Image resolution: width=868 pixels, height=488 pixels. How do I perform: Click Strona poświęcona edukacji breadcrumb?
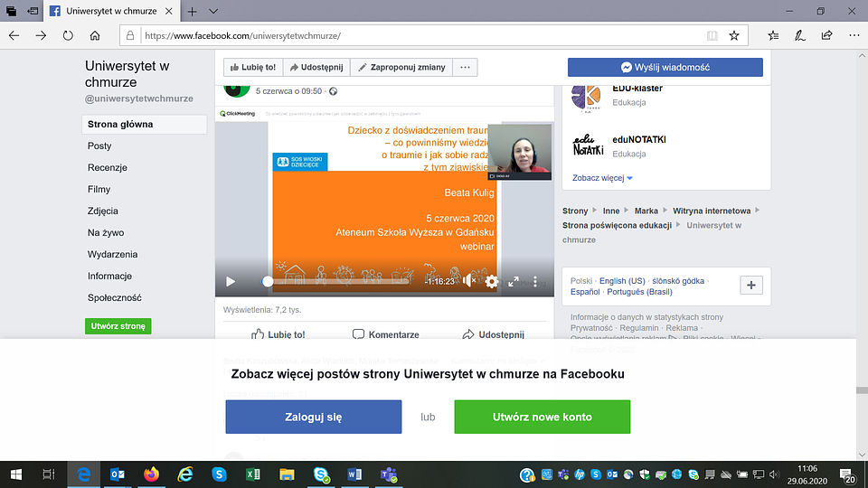point(617,225)
